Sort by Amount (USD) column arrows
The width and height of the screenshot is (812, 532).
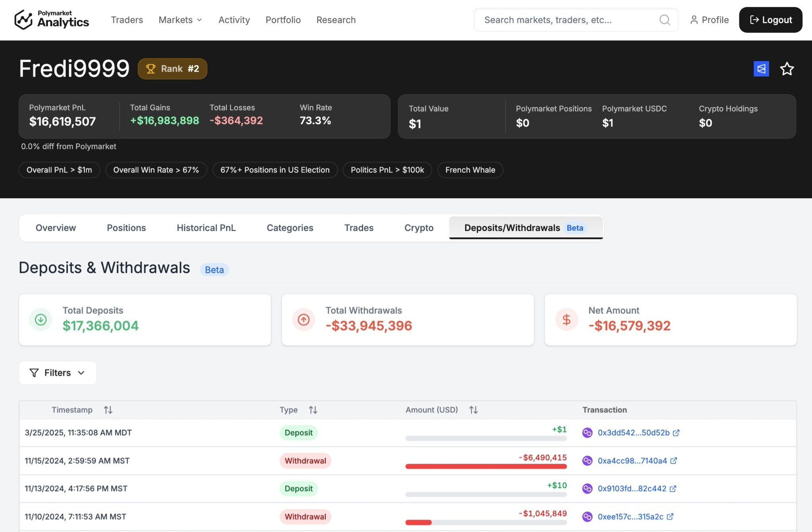473,410
